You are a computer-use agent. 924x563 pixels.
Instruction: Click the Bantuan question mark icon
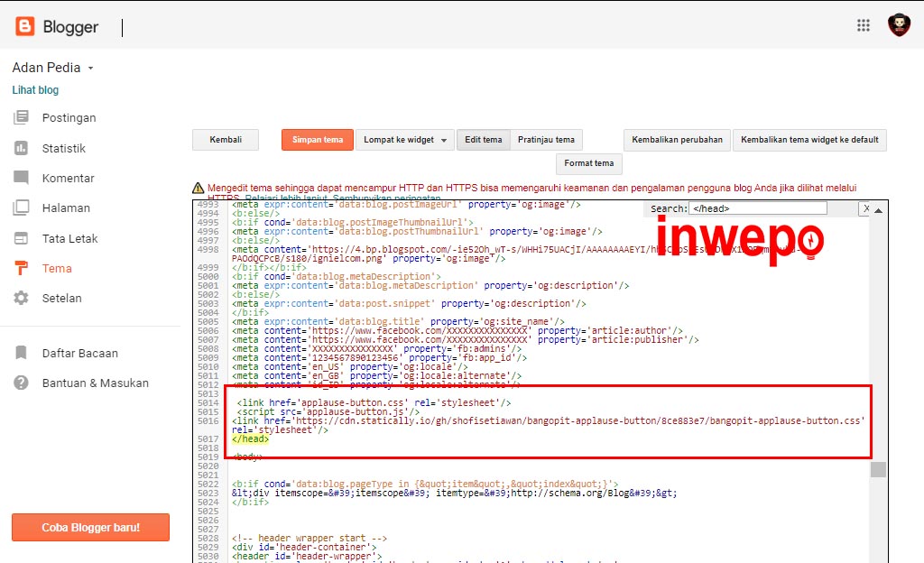point(22,383)
